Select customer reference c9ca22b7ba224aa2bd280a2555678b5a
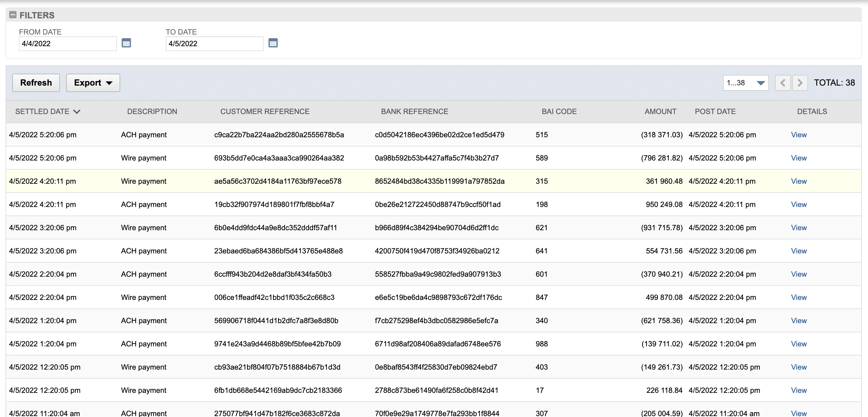The width and height of the screenshot is (868, 417). (x=279, y=135)
